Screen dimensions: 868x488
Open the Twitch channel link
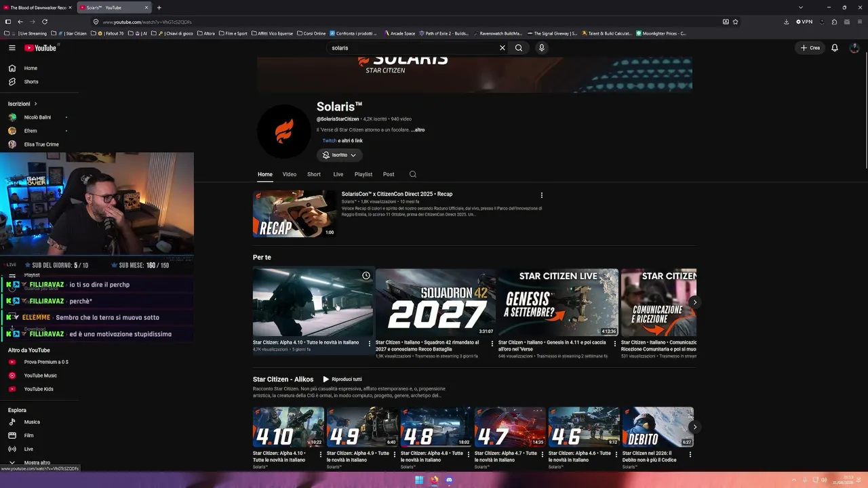click(x=330, y=141)
